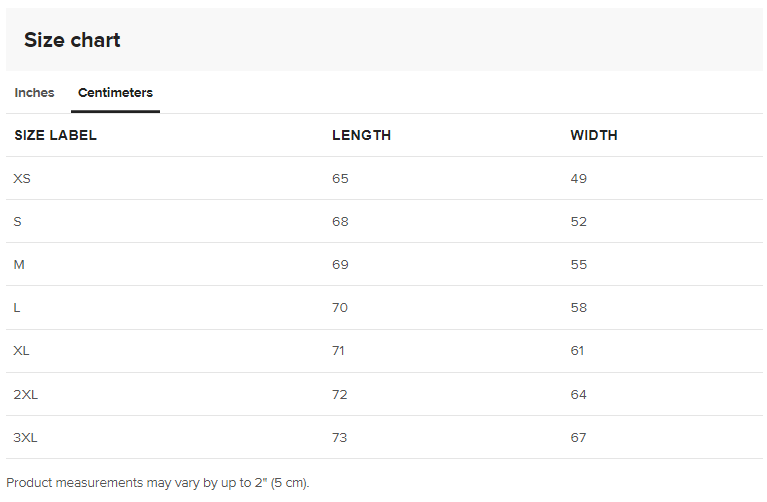
Task: Select the Centimeters tab
Action: (x=115, y=92)
